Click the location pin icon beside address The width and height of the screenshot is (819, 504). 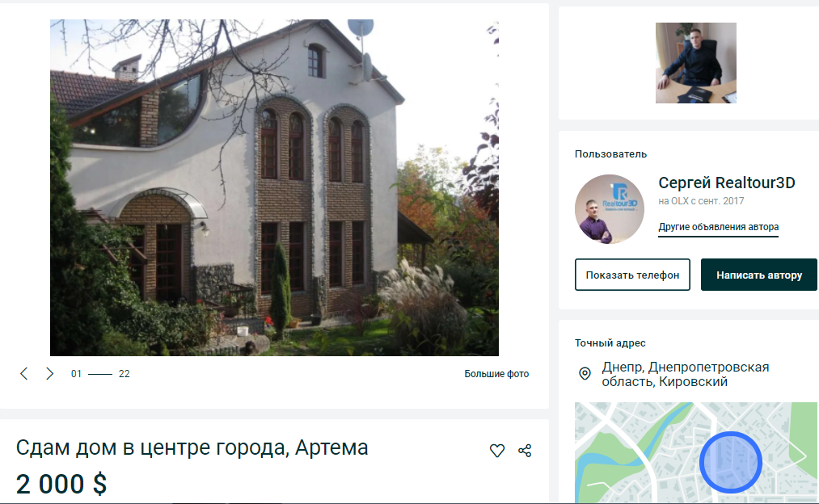[585, 374]
